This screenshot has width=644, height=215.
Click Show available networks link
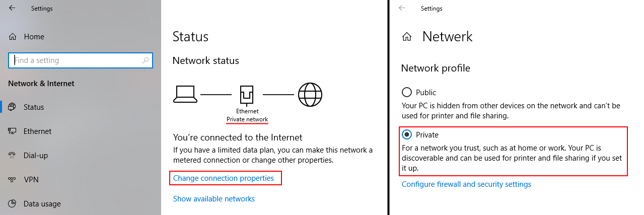pos(214,199)
